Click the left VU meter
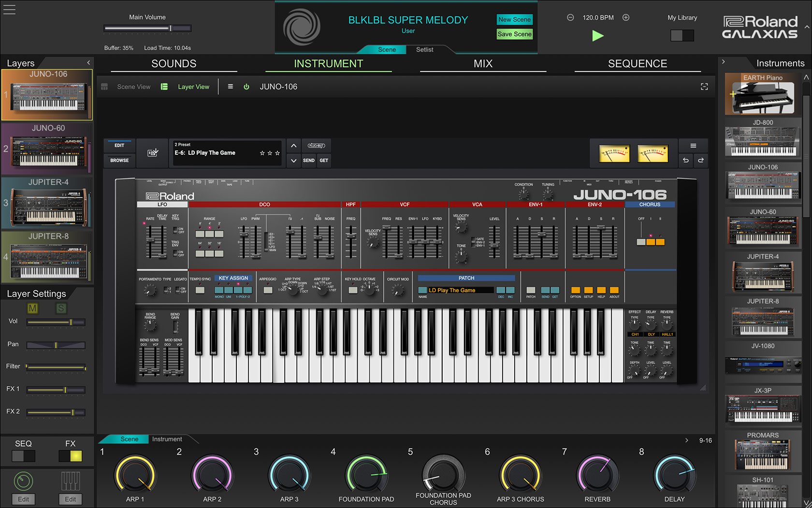The image size is (812, 508). click(614, 153)
